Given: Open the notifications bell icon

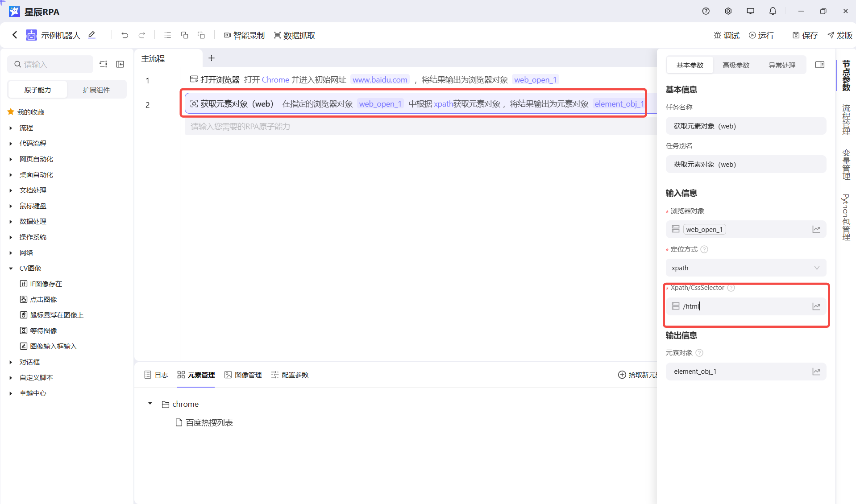Looking at the screenshot, I should pos(773,11).
